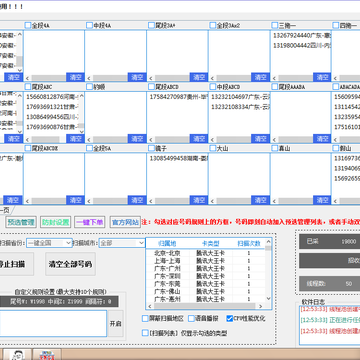Enable the 中段ABCD rule checkbox
360x360 pixels.
tap(213, 87)
